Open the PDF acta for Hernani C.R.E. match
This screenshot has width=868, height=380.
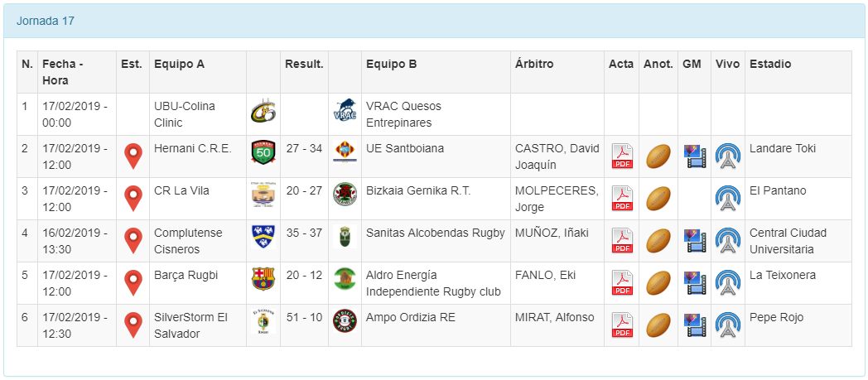pos(622,156)
